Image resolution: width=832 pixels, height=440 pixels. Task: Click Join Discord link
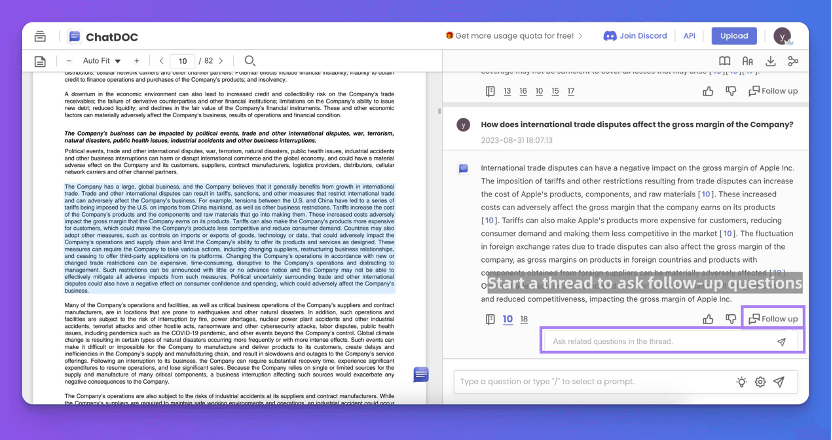635,36
